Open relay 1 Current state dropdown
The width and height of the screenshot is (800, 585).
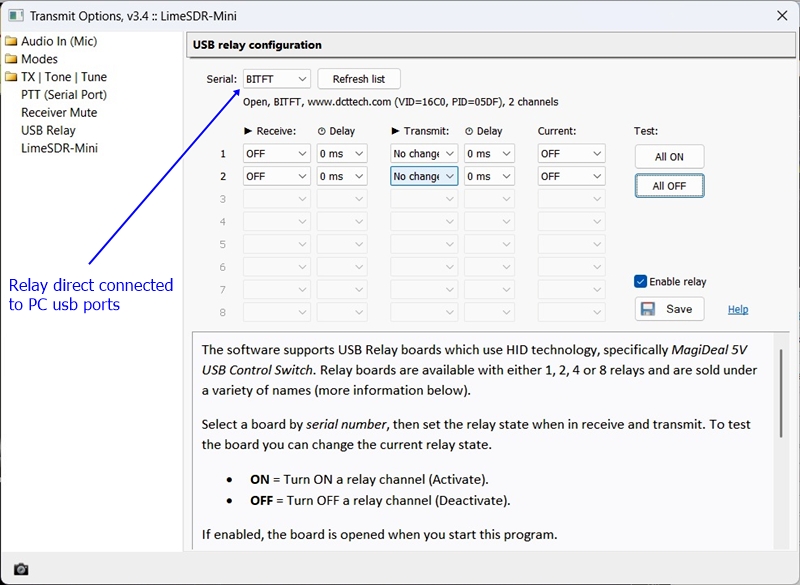pos(571,154)
